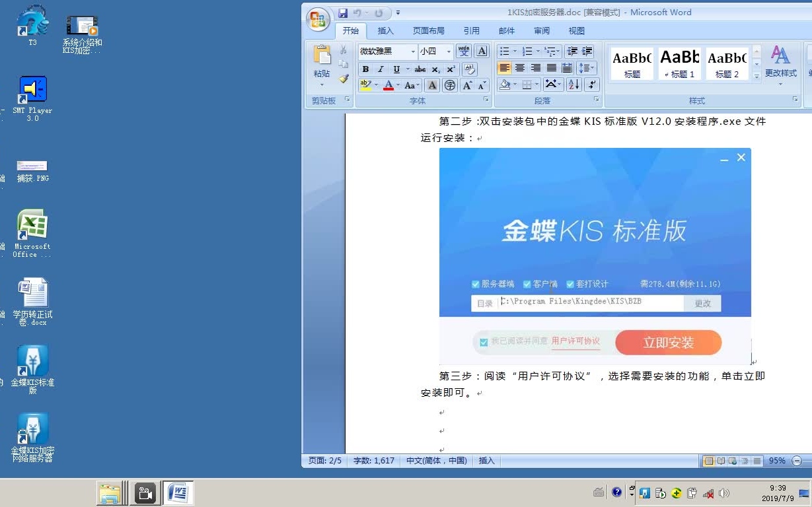Customize Quick Access Toolbar dropdown

coord(398,13)
